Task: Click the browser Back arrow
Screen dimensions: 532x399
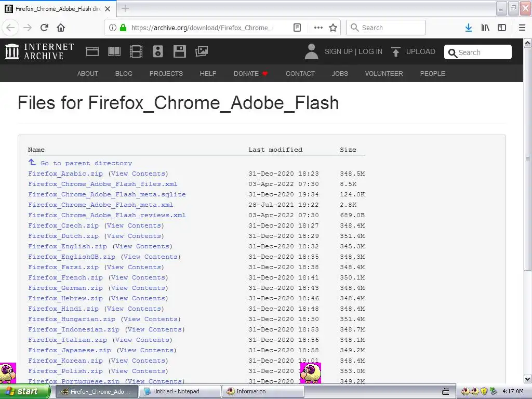Action: pos(10,28)
